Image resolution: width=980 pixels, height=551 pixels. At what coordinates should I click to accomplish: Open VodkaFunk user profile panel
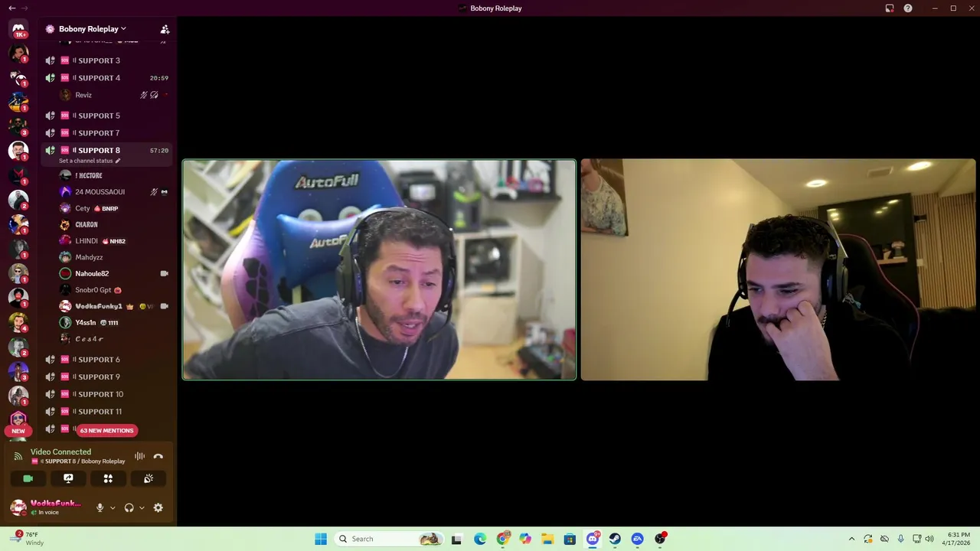click(x=46, y=507)
